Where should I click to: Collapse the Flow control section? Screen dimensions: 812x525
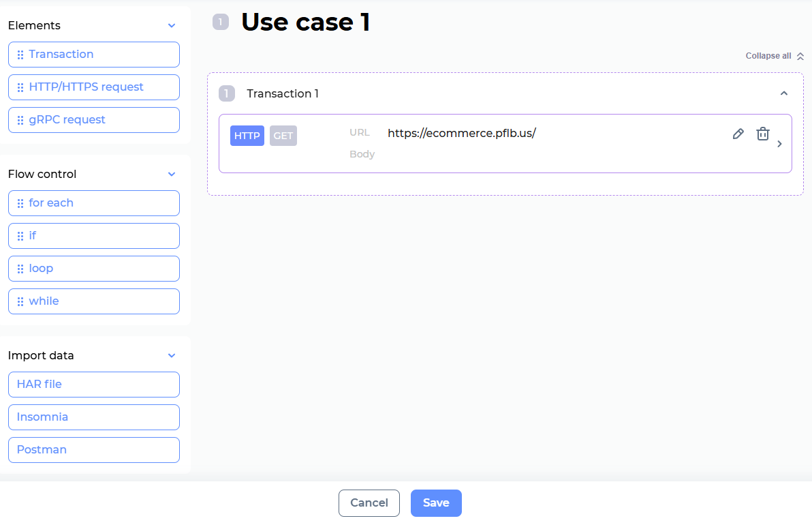[x=172, y=175]
